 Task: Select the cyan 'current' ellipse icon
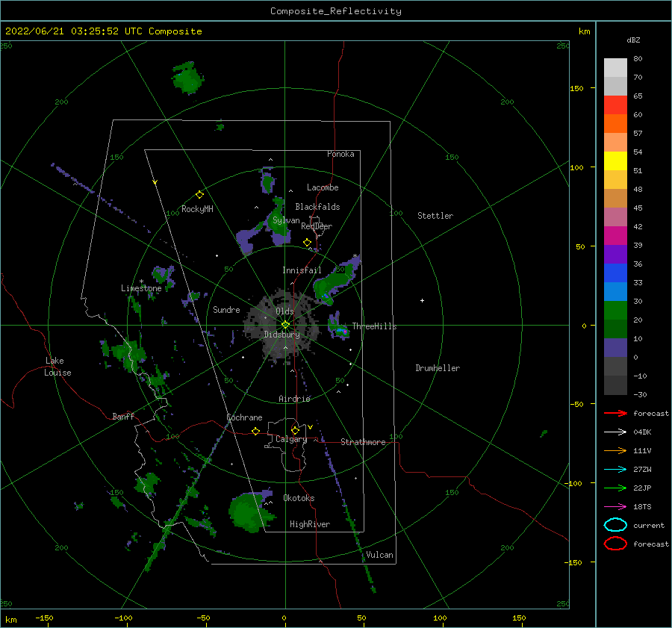(615, 525)
